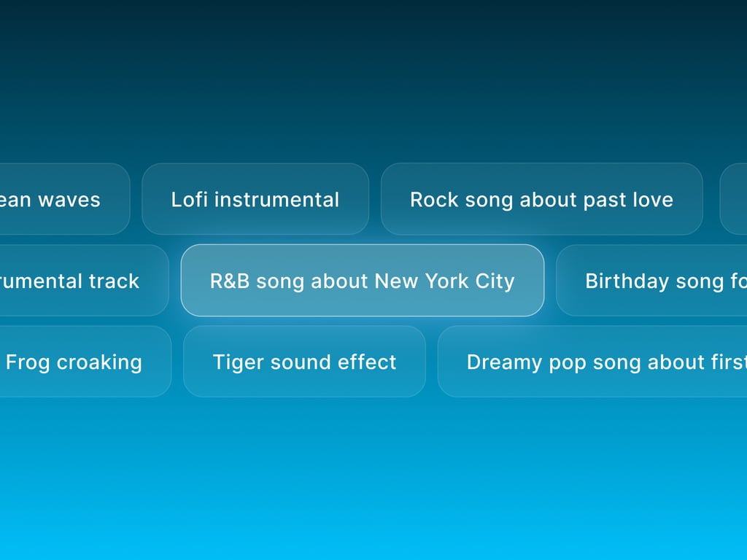Select the Frog croaking prompt
747x560 pixels.
click(85, 362)
